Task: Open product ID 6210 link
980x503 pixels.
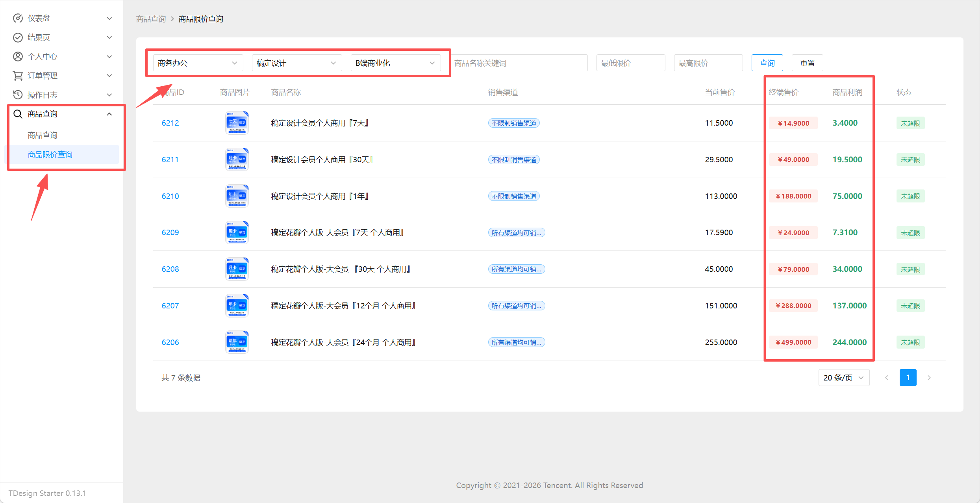Action: click(170, 196)
